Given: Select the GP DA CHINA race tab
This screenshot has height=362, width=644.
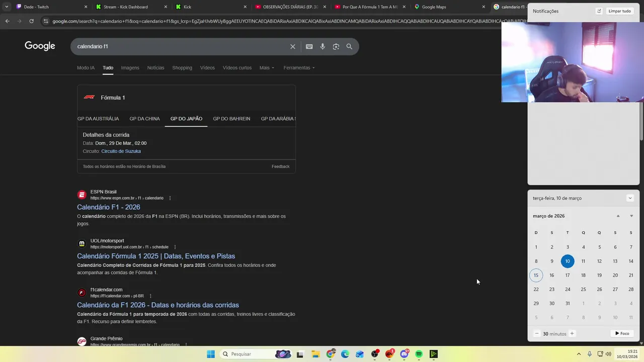Looking at the screenshot, I should click(144, 119).
